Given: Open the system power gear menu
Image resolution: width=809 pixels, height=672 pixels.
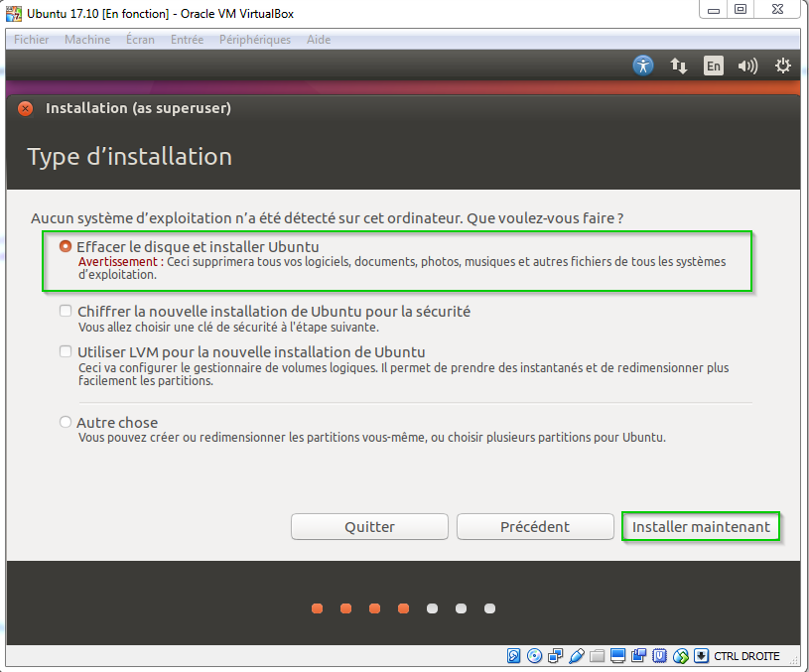Looking at the screenshot, I should click(783, 66).
